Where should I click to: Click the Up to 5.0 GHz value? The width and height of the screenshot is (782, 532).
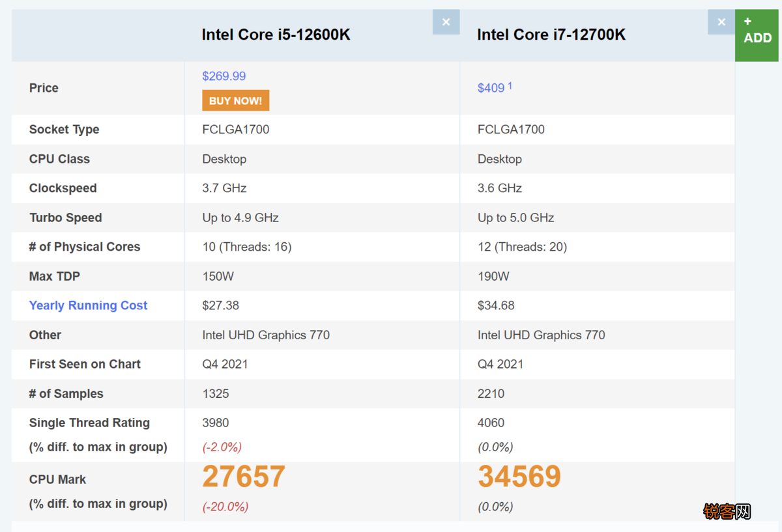tap(516, 217)
